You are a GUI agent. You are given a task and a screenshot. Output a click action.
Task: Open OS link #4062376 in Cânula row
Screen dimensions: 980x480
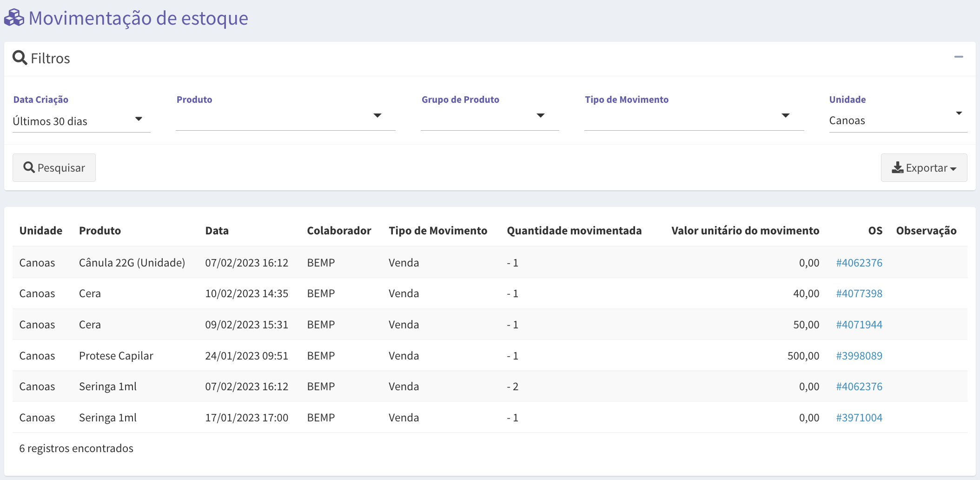tap(859, 263)
